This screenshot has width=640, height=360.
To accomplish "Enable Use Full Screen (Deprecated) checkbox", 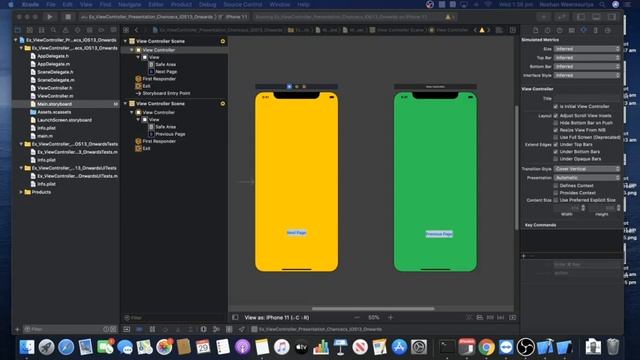I will 556,138.
